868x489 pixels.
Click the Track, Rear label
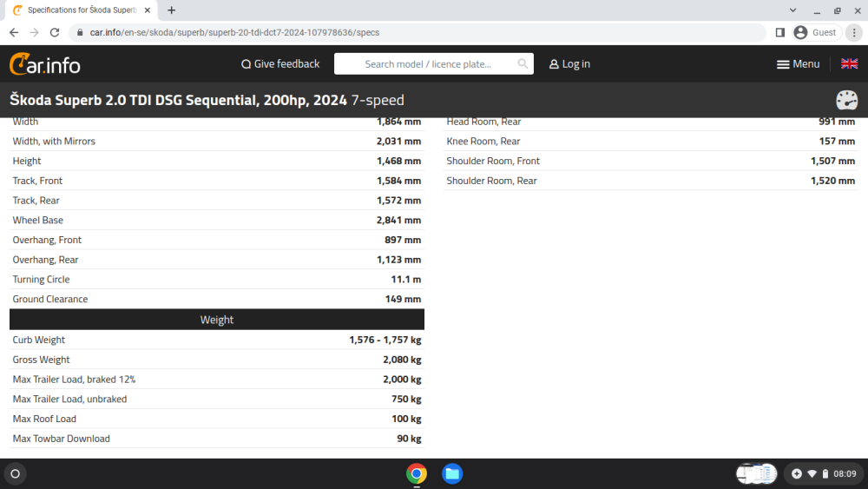[x=36, y=201]
